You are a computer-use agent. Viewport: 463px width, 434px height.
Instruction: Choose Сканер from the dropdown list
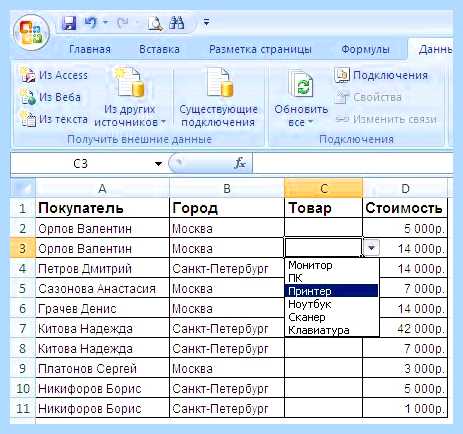point(332,317)
